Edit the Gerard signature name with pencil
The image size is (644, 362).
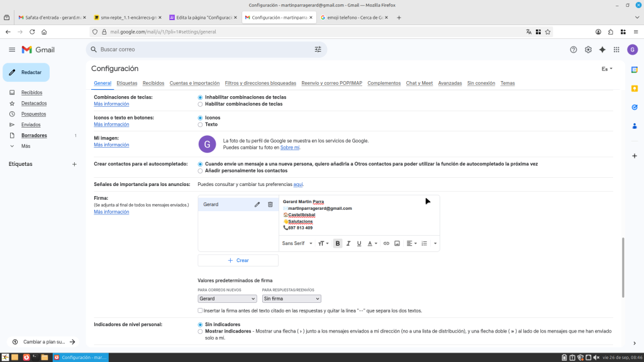[257, 204]
